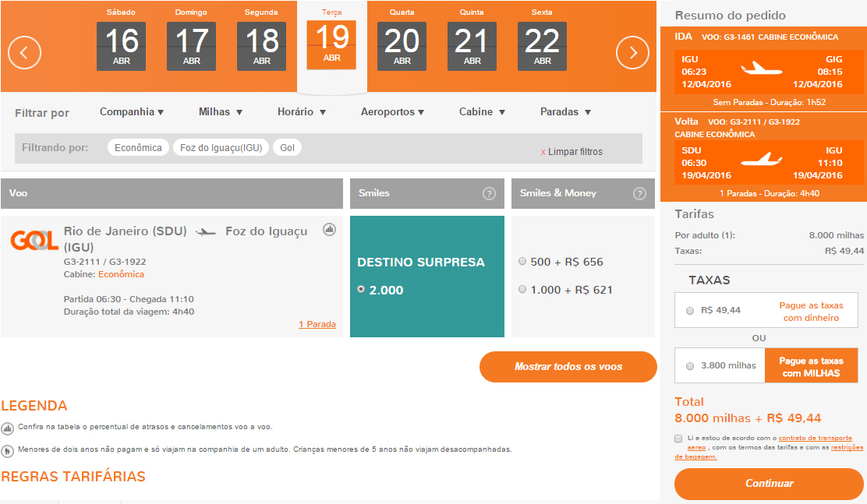This screenshot has width=867, height=504.
Task: Select the 1.000 + R$ 621 option
Action: pyautogui.click(x=522, y=289)
